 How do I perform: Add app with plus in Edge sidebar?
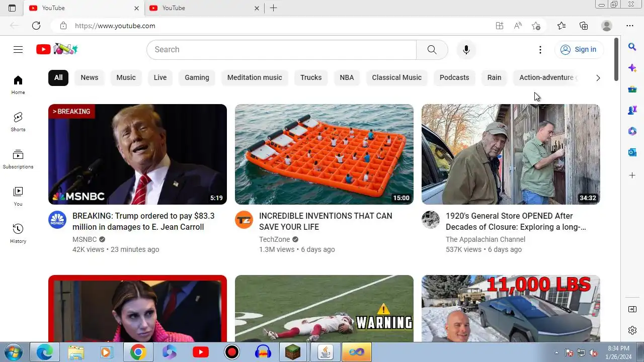coord(632,175)
